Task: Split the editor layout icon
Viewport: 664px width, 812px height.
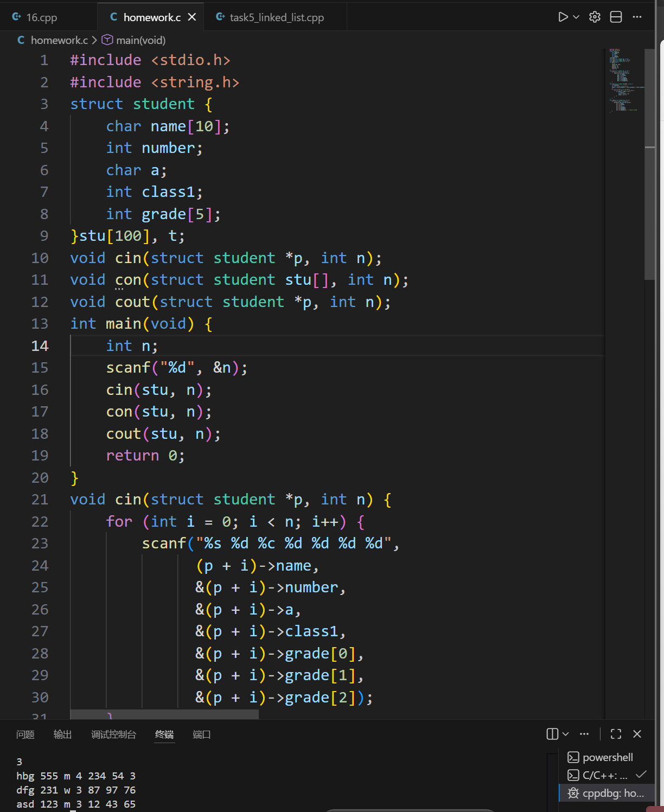Action: [616, 17]
